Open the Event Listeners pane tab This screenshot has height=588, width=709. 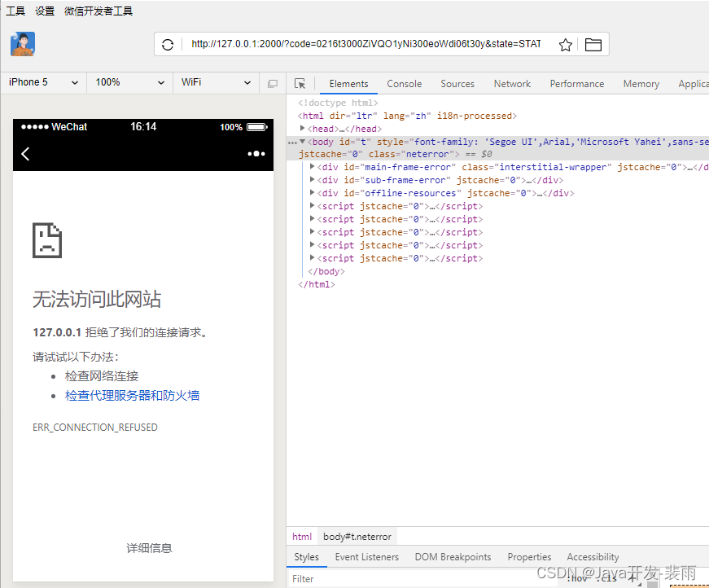366,557
